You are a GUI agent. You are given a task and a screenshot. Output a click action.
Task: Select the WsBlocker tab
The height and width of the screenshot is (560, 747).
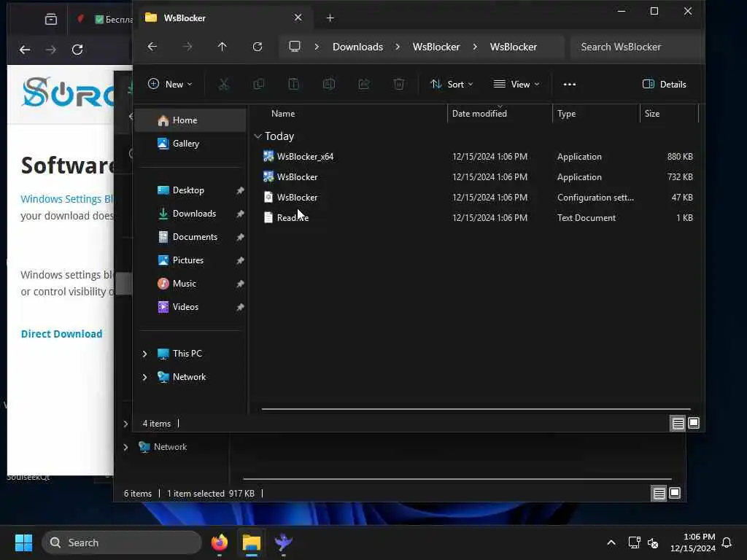(x=223, y=17)
